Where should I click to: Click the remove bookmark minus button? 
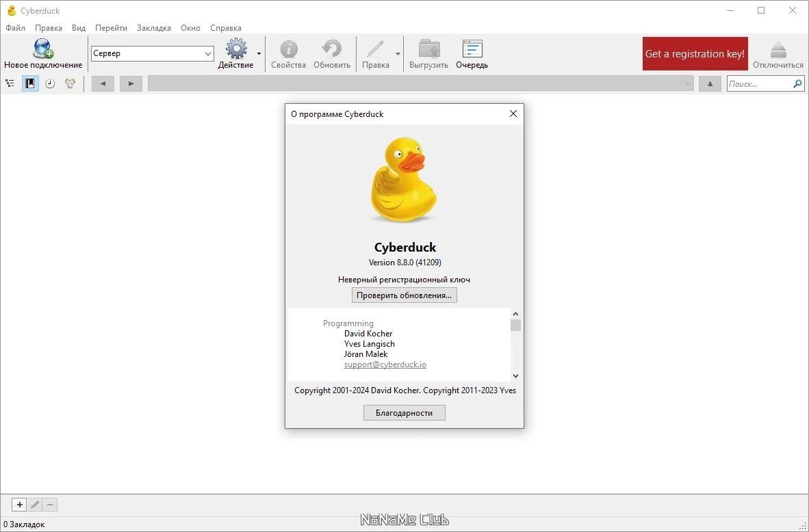click(x=50, y=505)
